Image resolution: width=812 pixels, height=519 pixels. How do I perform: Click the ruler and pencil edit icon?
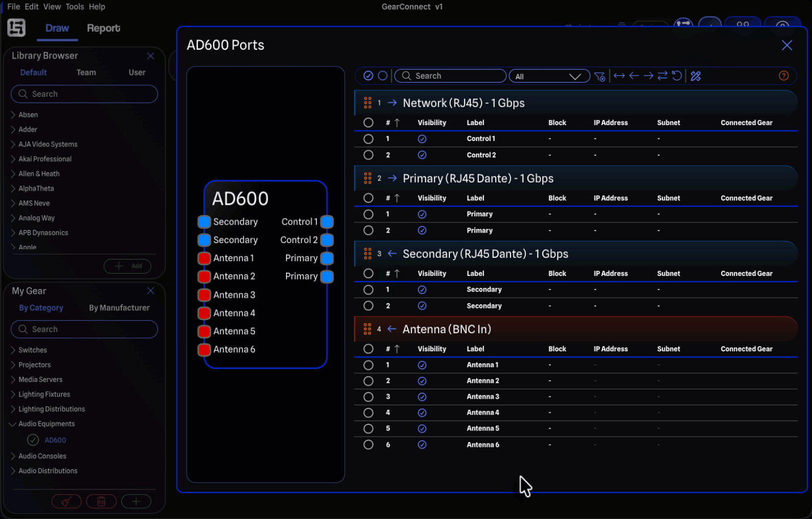click(x=696, y=76)
